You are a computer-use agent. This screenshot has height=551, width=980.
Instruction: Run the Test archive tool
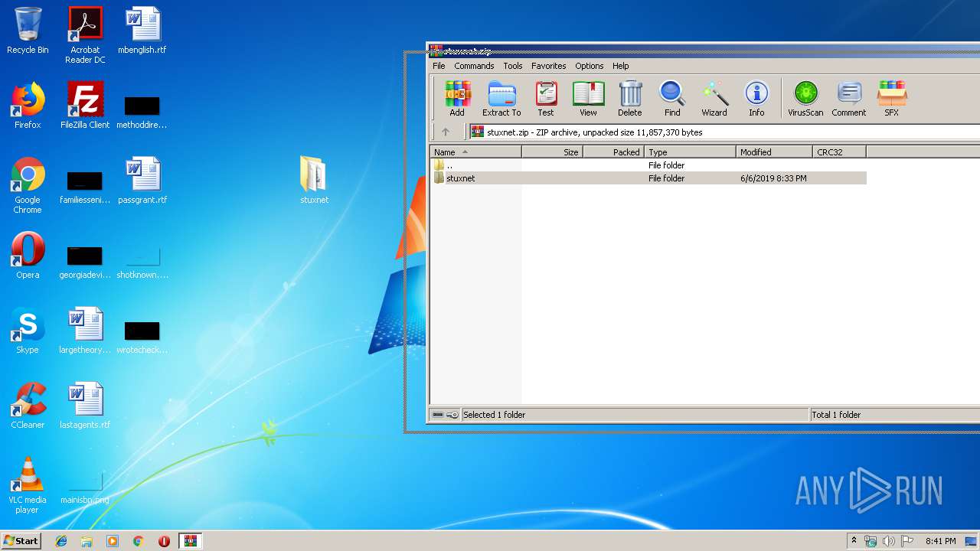tap(545, 99)
